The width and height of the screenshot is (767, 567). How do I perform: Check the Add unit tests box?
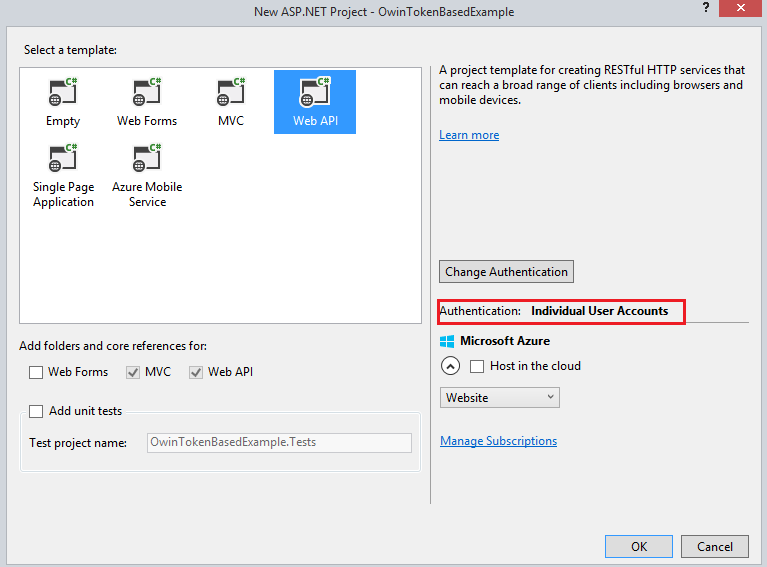(x=37, y=411)
